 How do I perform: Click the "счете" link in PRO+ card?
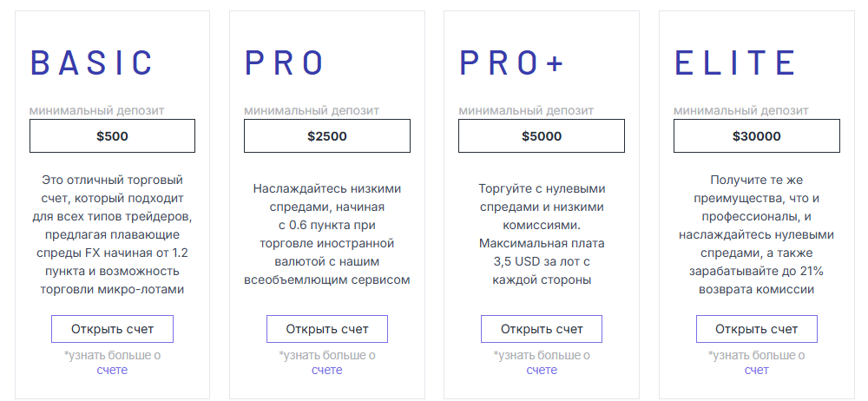542,370
